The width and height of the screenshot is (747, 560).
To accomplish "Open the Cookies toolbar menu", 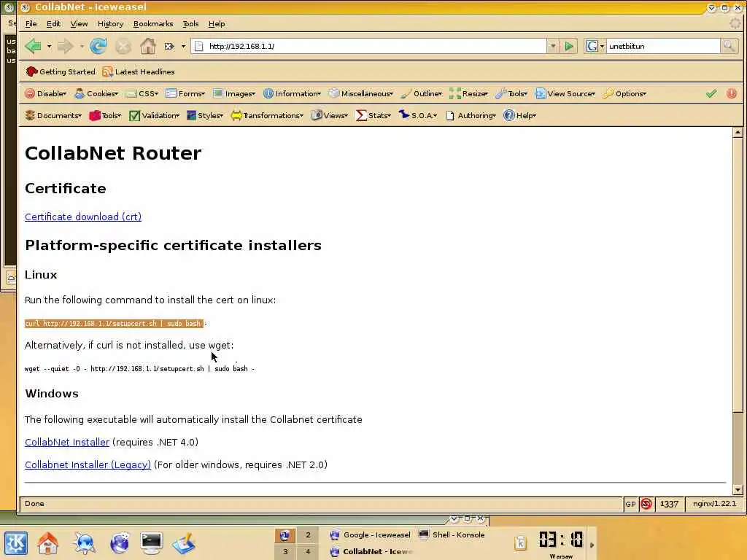I will point(96,94).
